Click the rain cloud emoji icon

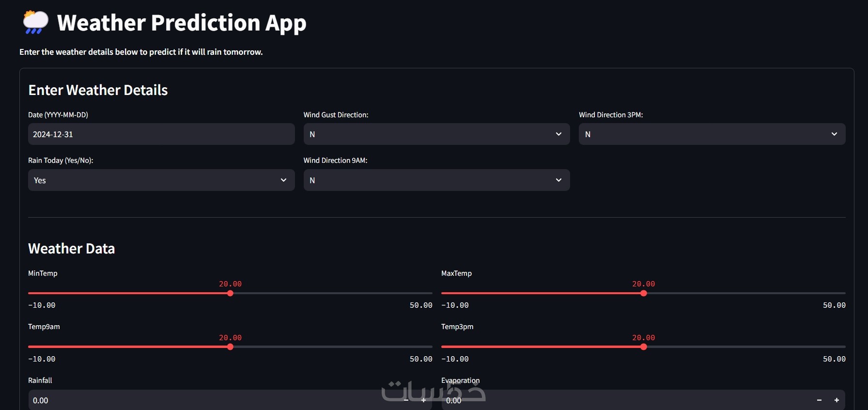tap(35, 22)
